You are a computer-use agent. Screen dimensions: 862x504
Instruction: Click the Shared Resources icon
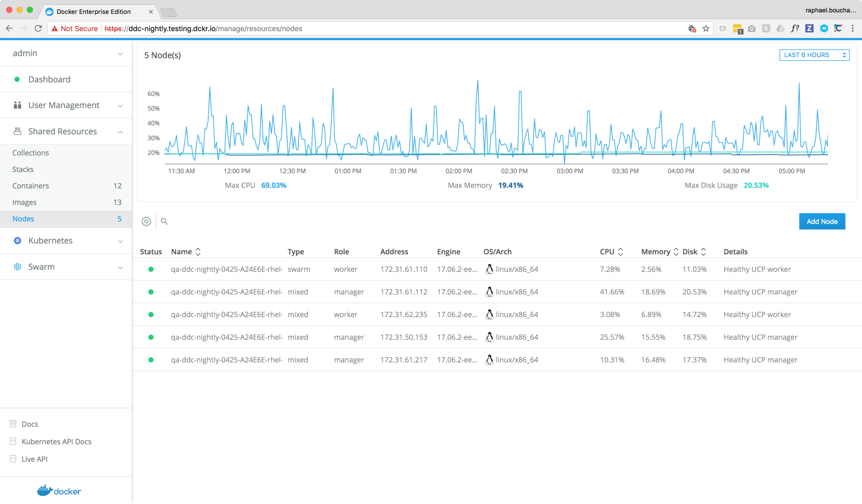(x=18, y=131)
